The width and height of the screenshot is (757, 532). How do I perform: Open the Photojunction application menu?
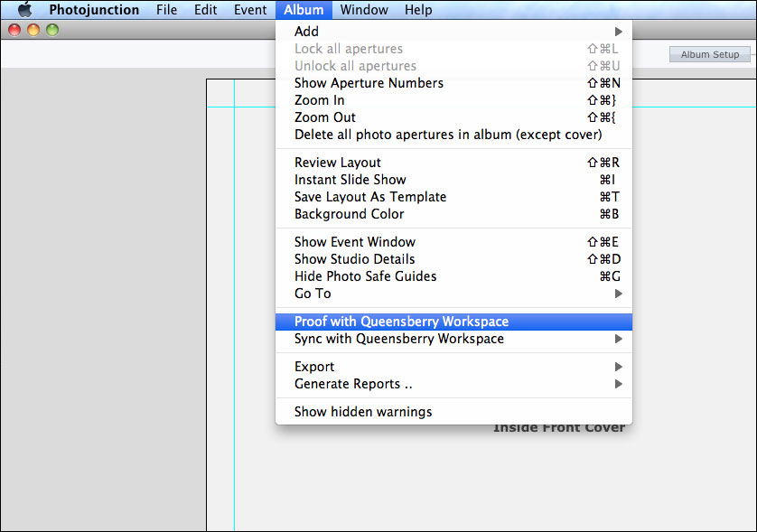coord(94,10)
